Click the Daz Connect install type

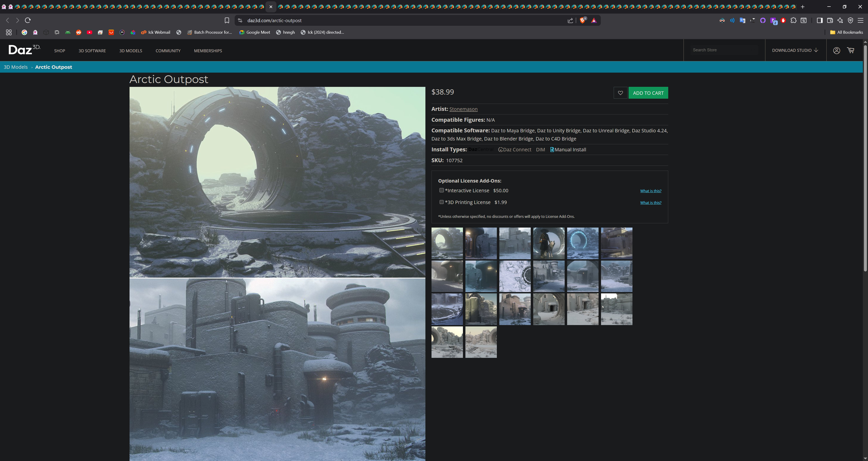(514, 149)
